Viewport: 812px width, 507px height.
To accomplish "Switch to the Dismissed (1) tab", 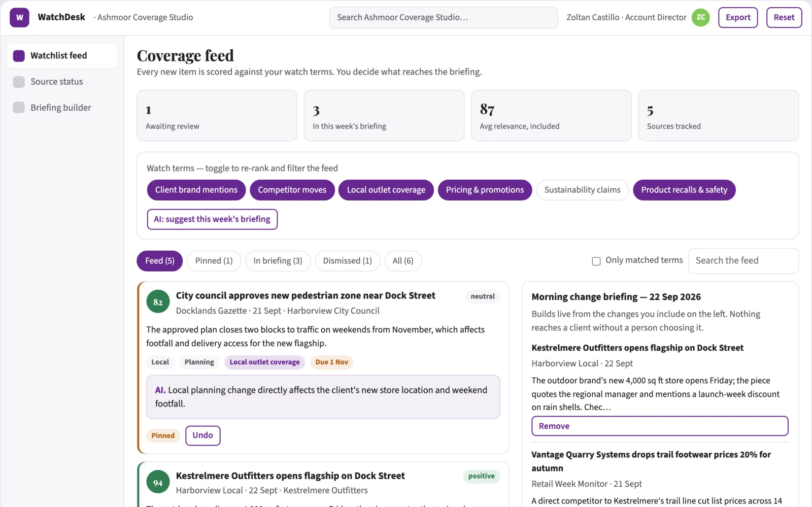I will pyautogui.click(x=348, y=261).
